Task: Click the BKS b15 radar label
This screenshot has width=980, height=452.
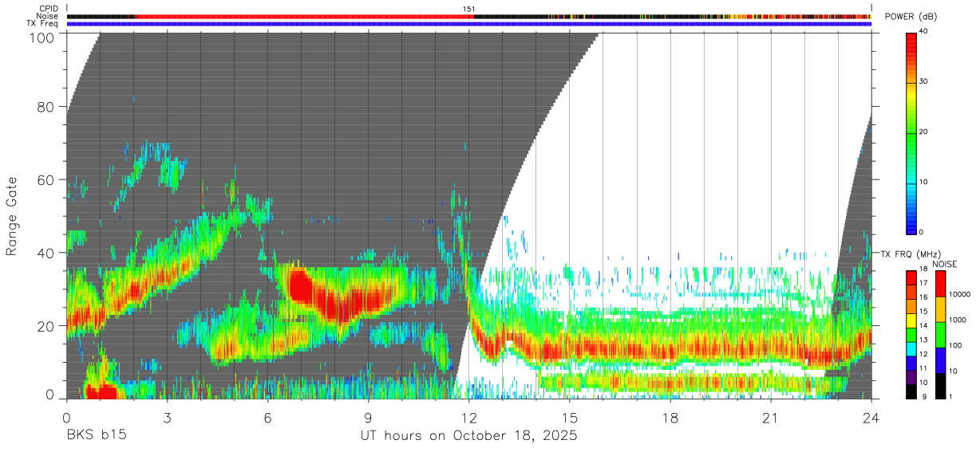Action: [x=96, y=436]
